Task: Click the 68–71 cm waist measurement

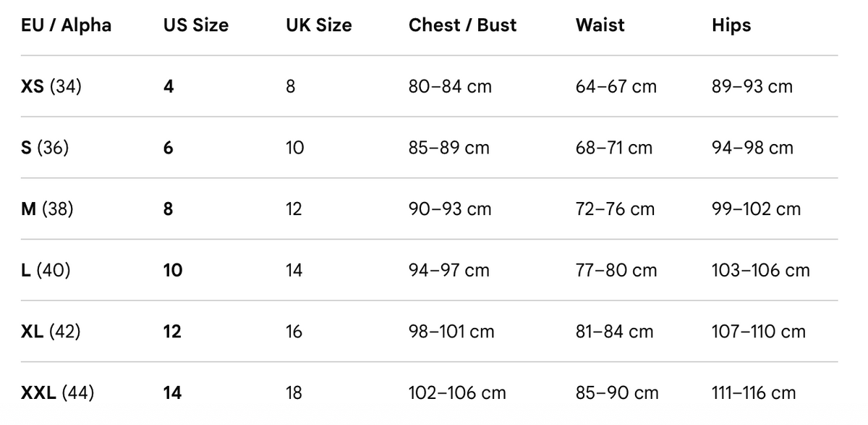Action: point(614,148)
